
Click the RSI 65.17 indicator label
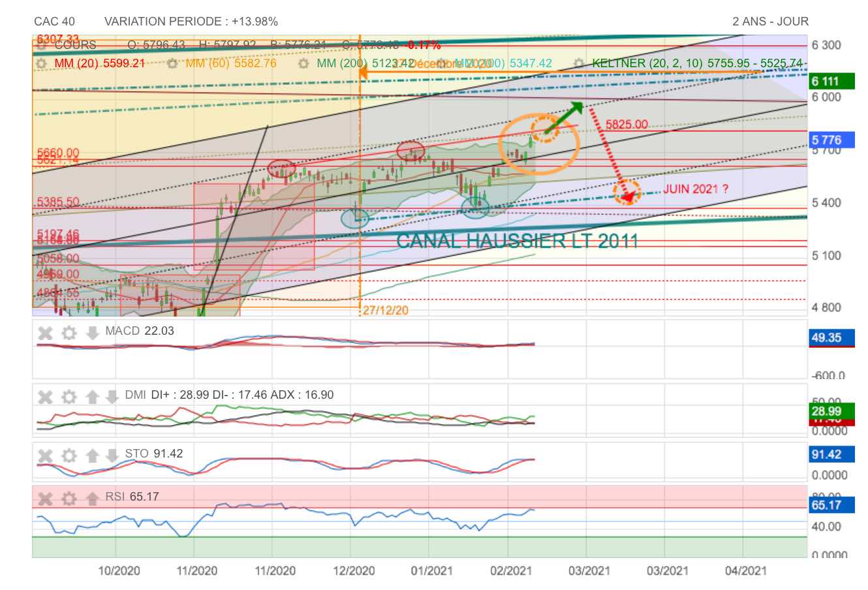[132, 497]
